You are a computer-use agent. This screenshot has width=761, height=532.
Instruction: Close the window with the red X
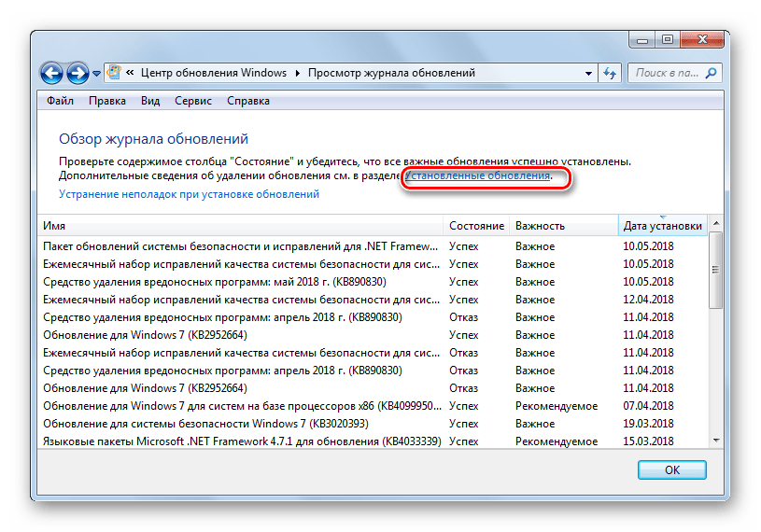pyautogui.click(x=702, y=40)
